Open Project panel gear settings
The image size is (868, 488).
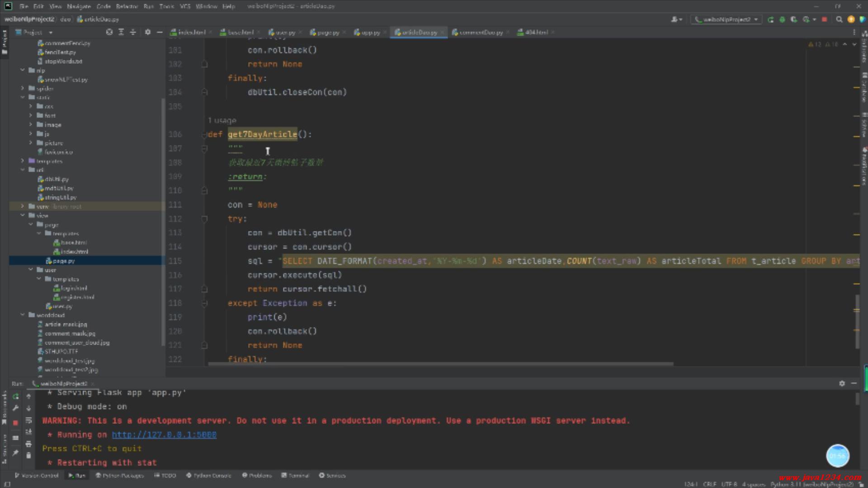[147, 32]
